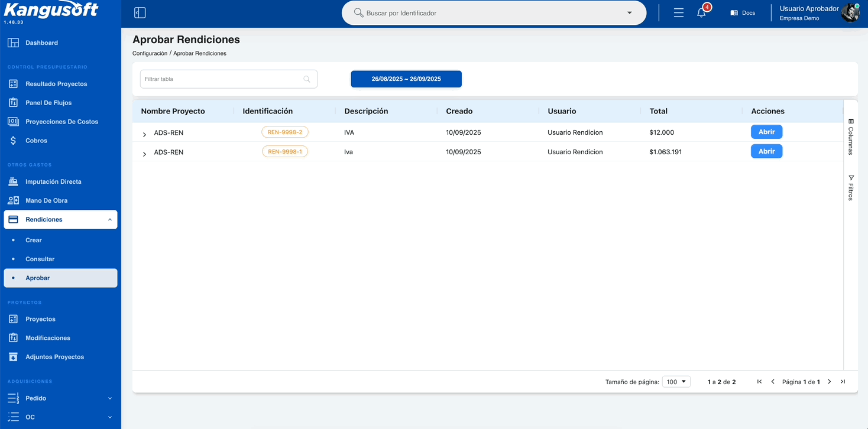Select Aprobar under Rendiciones
The image size is (868, 429).
(x=60, y=278)
